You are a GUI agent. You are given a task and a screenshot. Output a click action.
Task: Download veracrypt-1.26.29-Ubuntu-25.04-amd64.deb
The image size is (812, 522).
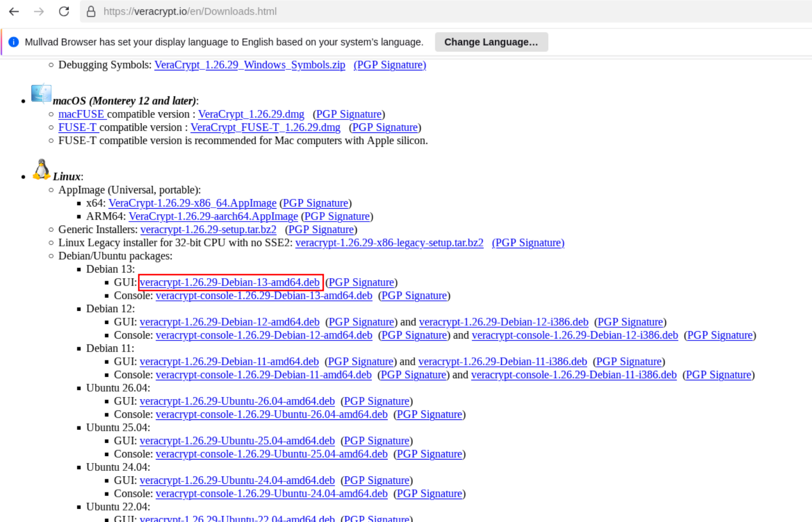pos(237,441)
